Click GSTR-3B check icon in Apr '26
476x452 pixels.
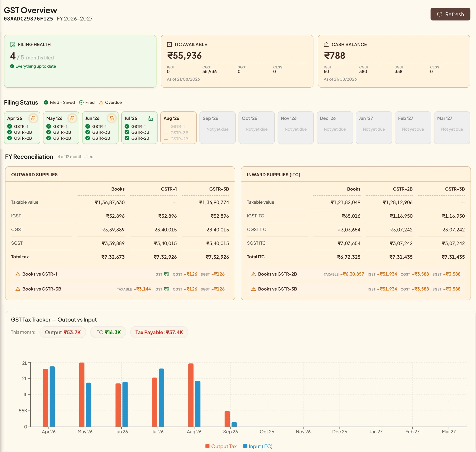pos(10,132)
